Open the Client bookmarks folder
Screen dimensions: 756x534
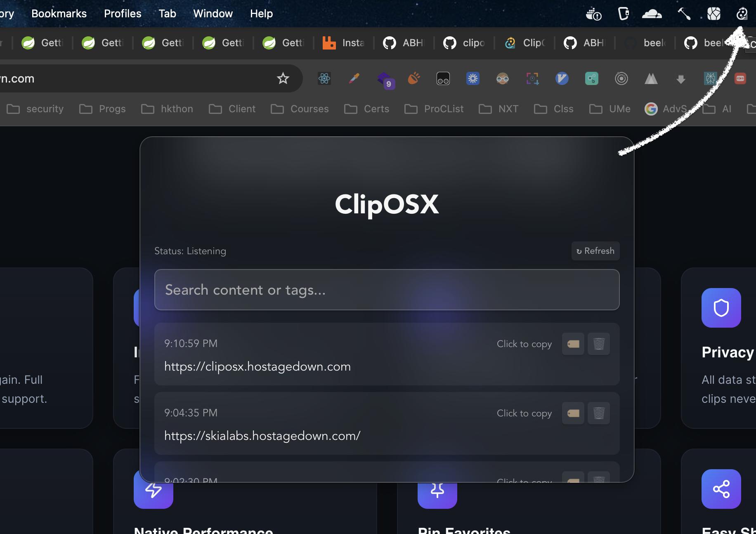click(232, 109)
